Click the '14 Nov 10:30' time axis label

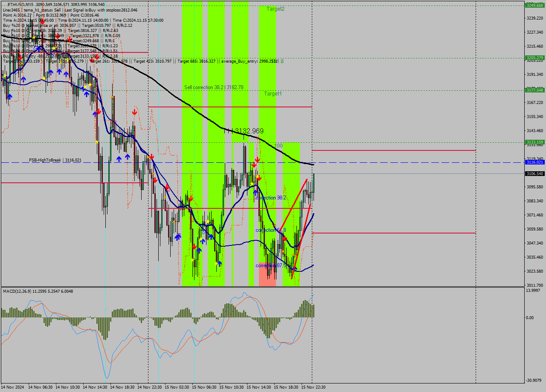point(67,387)
